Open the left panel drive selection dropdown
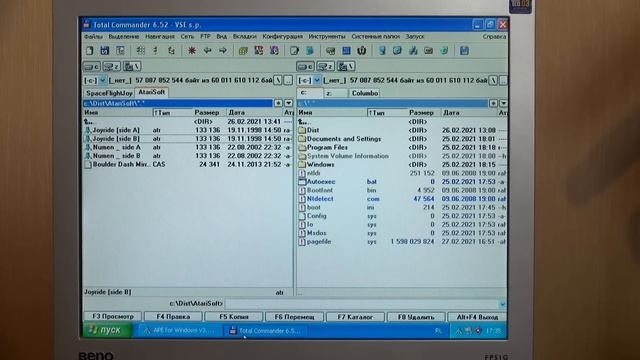The width and height of the screenshot is (640, 360). point(103,80)
